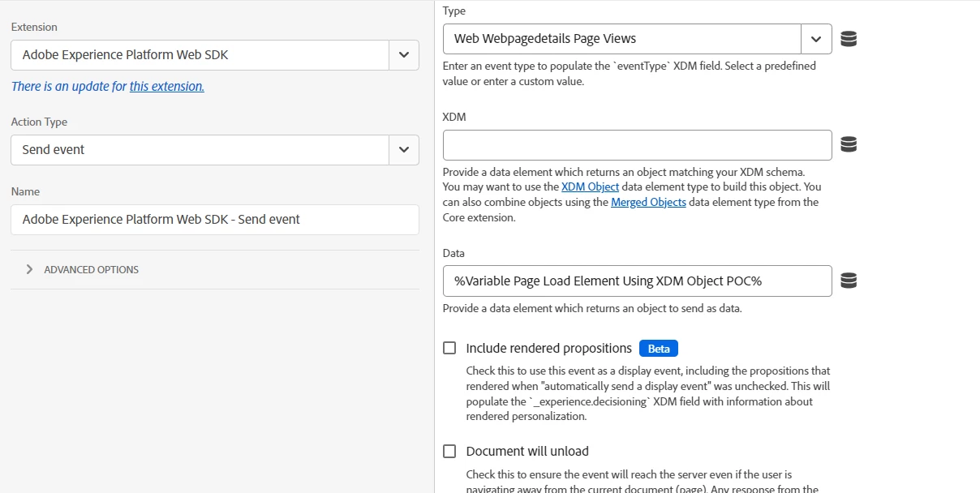Viewport: 980px width, 493px height.
Task: Click Web Webpagedetails Page Views type input
Action: 622,39
